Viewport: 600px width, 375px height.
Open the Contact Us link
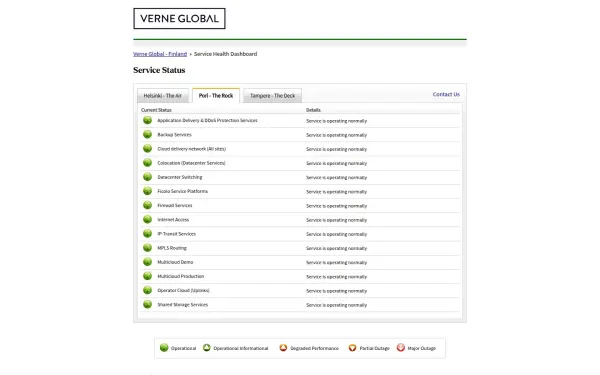446,94
